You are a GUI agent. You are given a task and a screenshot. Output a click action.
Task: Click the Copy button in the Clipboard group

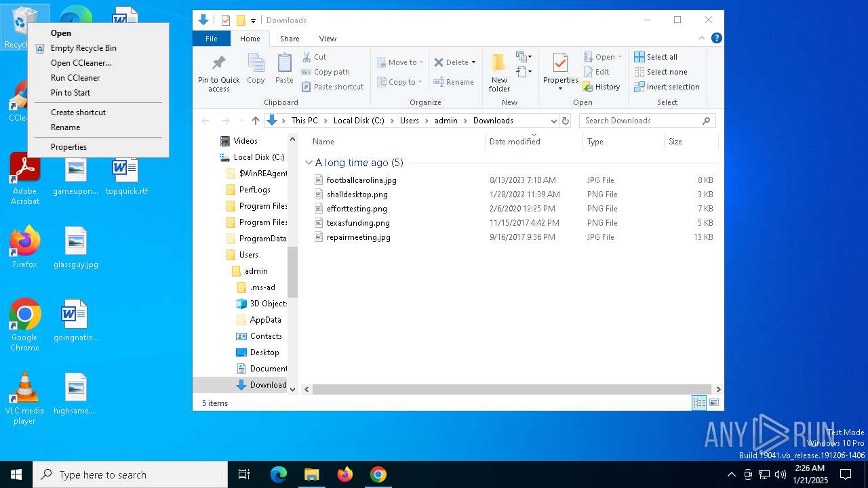256,69
